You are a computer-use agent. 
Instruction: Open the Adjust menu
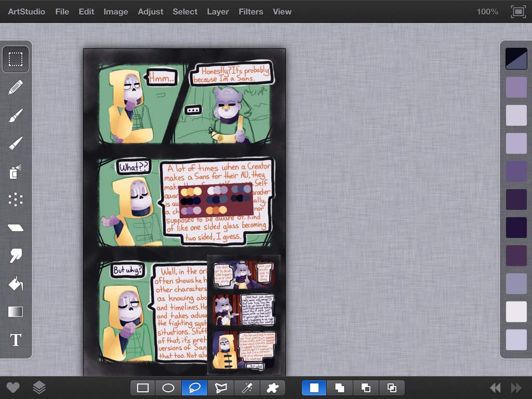click(x=150, y=11)
